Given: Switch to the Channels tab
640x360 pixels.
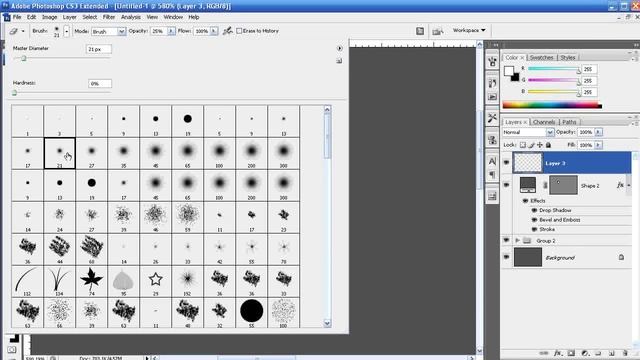Looking at the screenshot, I should 544,122.
